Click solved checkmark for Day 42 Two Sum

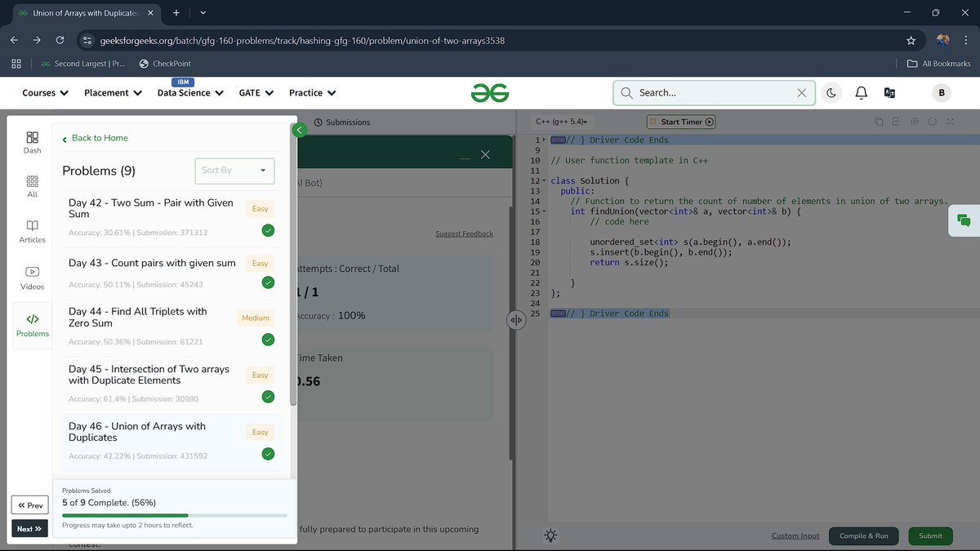point(268,230)
